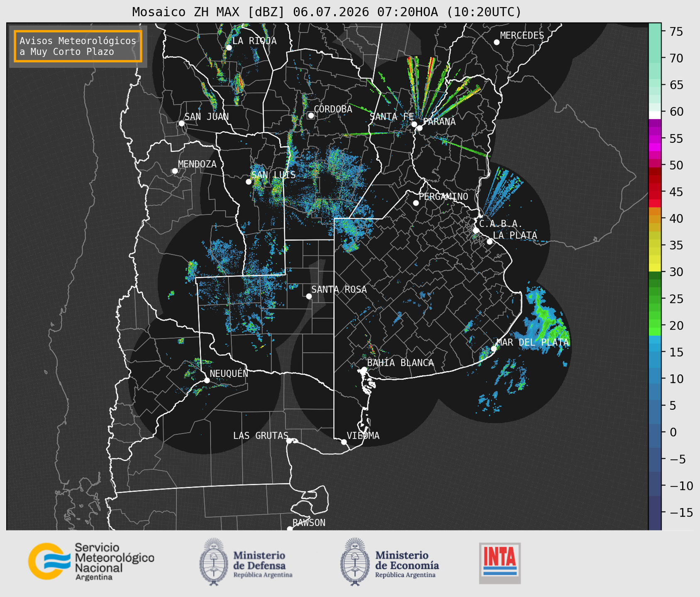Screen dimensions: 700x597
Task: Click the INTA logo
Action: coord(500,563)
